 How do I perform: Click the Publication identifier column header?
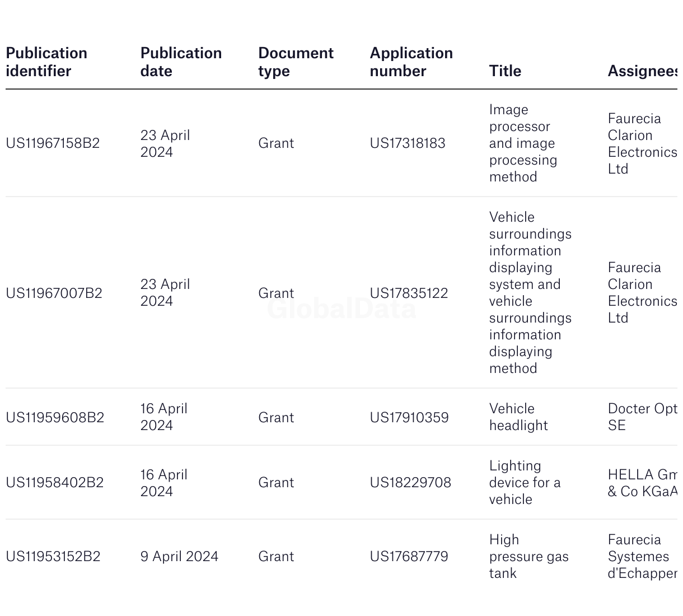(x=46, y=62)
